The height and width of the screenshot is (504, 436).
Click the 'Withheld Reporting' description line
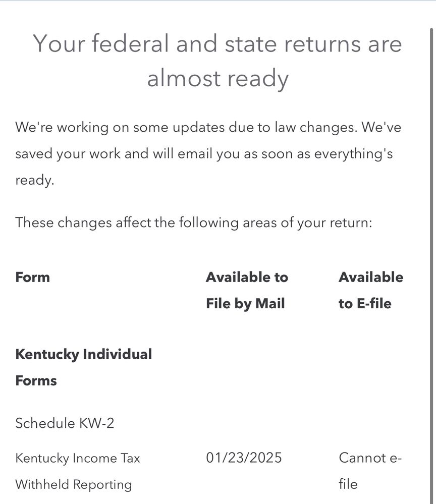pos(74,484)
